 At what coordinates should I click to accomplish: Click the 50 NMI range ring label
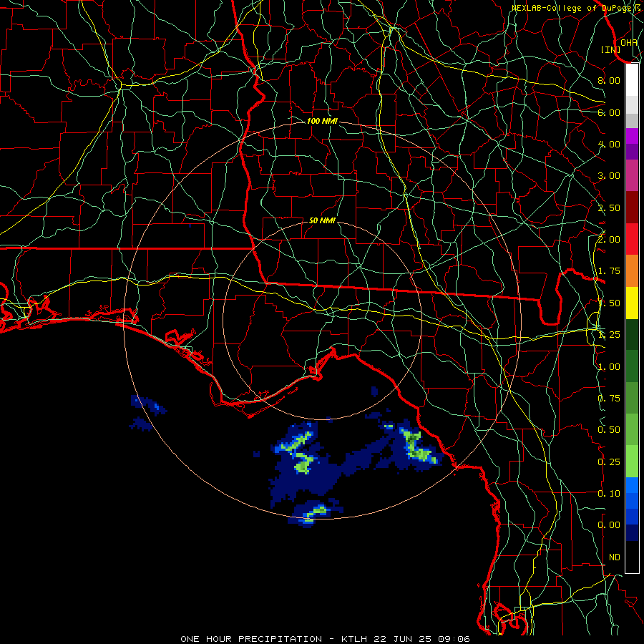(322, 220)
